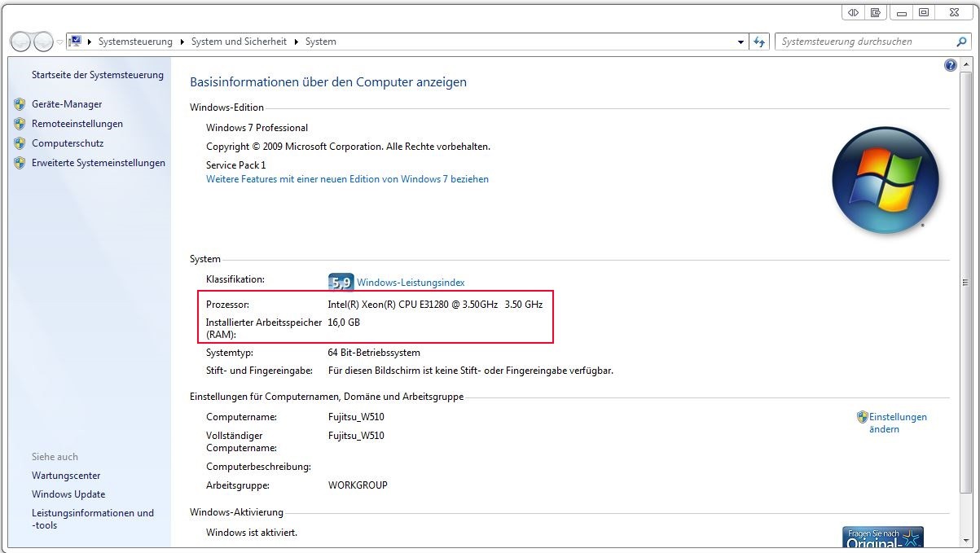Open help with the blue question mark
Viewport: 980px width, 553px height.
[950, 65]
